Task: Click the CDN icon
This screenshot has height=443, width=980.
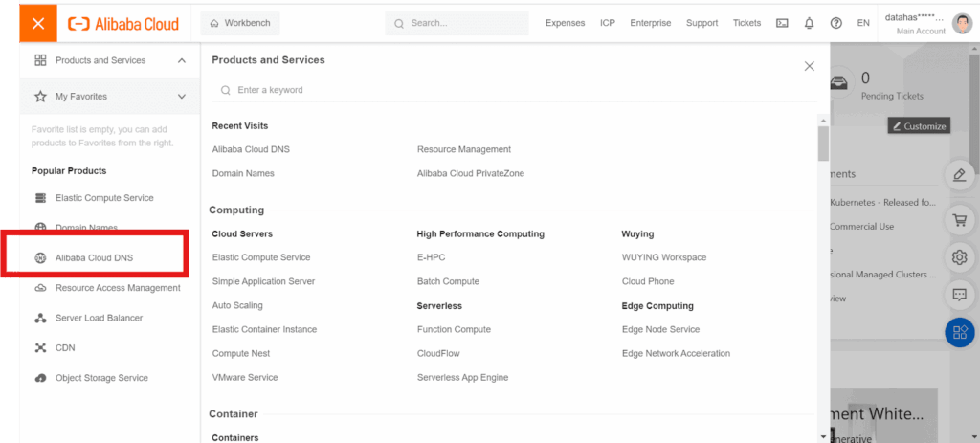Action: (40, 348)
